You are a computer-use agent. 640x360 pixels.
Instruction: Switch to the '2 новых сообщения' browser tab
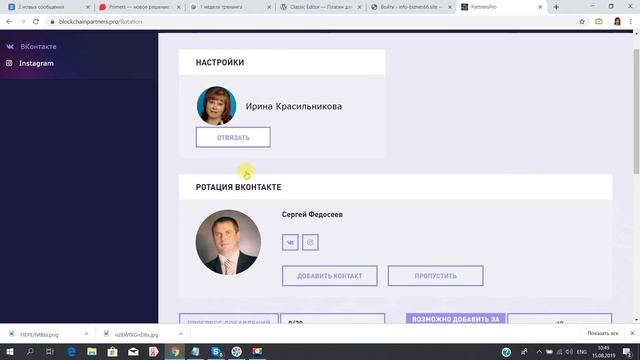point(49,7)
